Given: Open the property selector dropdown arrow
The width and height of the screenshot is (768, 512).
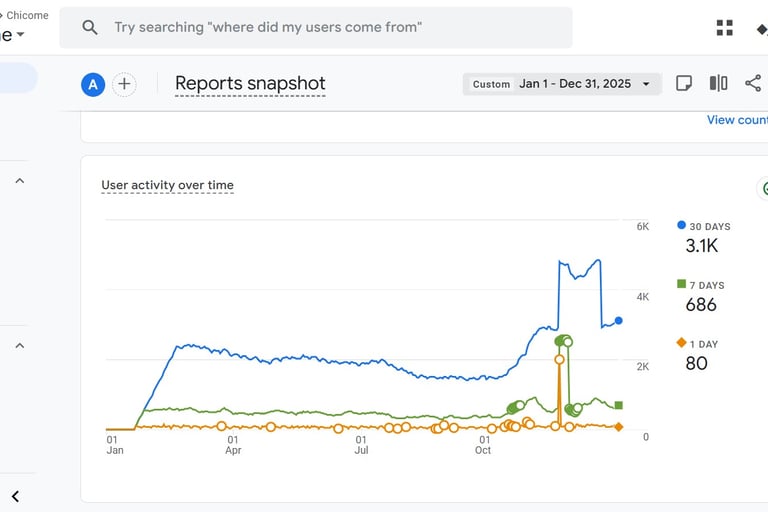Looking at the screenshot, I should click(20, 35).
